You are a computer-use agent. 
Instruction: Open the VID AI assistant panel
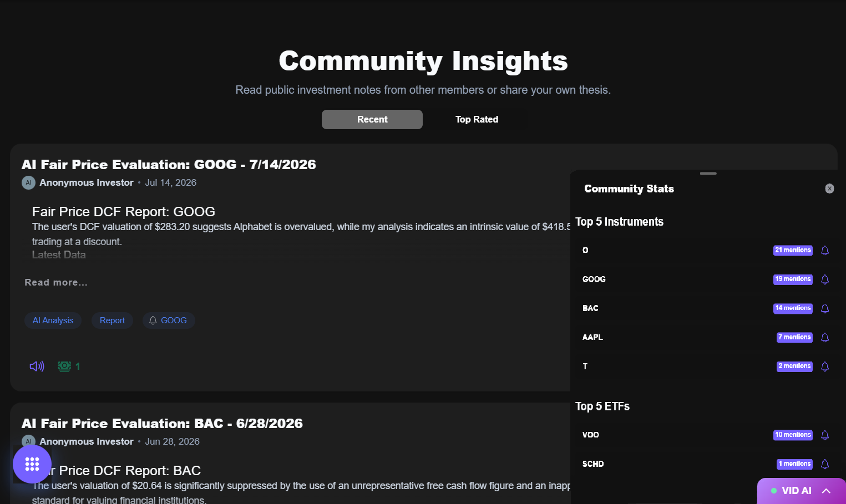(x=802, y=491)
